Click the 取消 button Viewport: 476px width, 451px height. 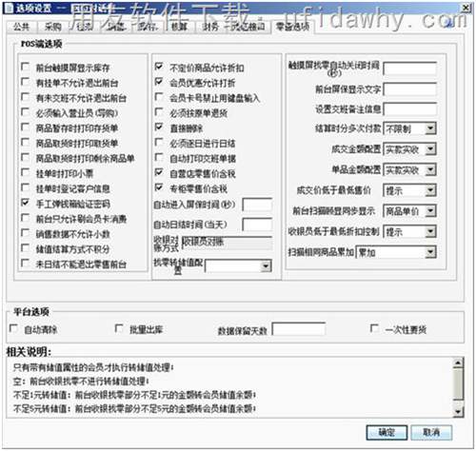[x=431, y=432]
